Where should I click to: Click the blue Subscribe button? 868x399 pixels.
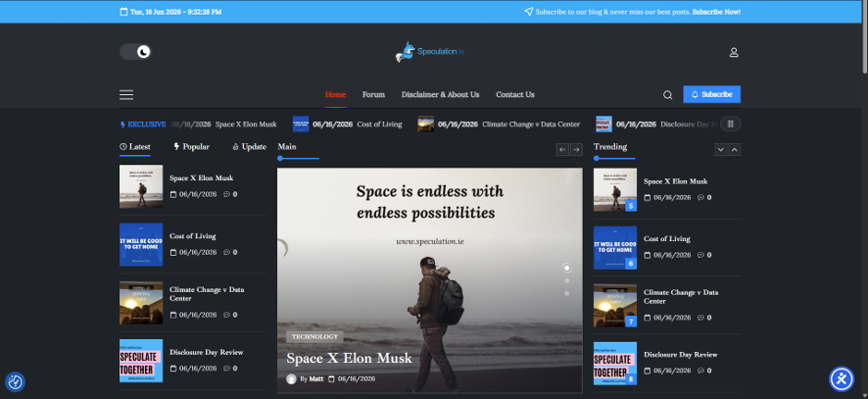point(712,94)
